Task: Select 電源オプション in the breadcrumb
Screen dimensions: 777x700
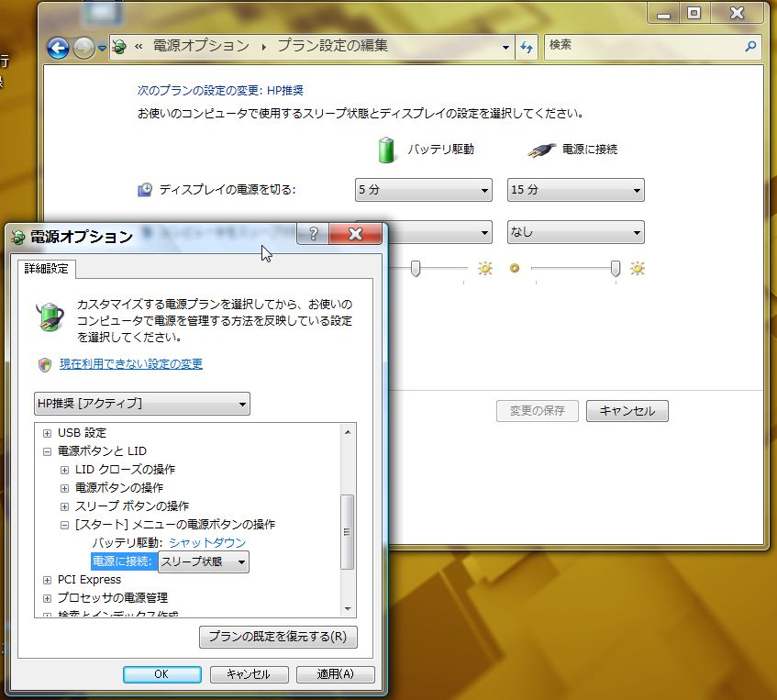Action: [201, 46]
